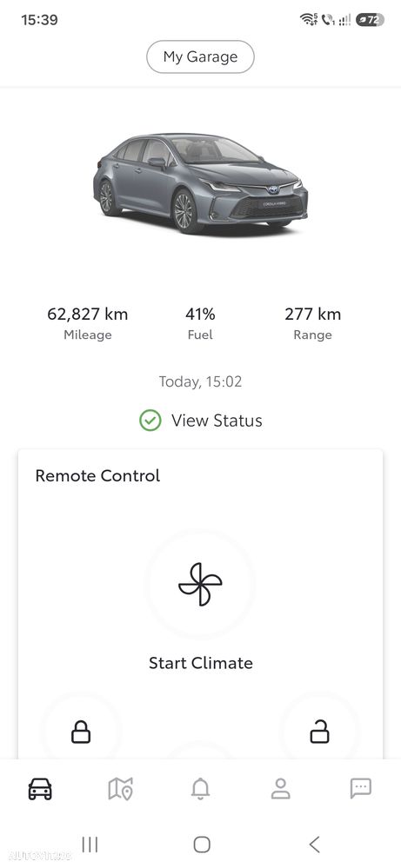Tap the Remote Control card header

[x=97, y=476]
